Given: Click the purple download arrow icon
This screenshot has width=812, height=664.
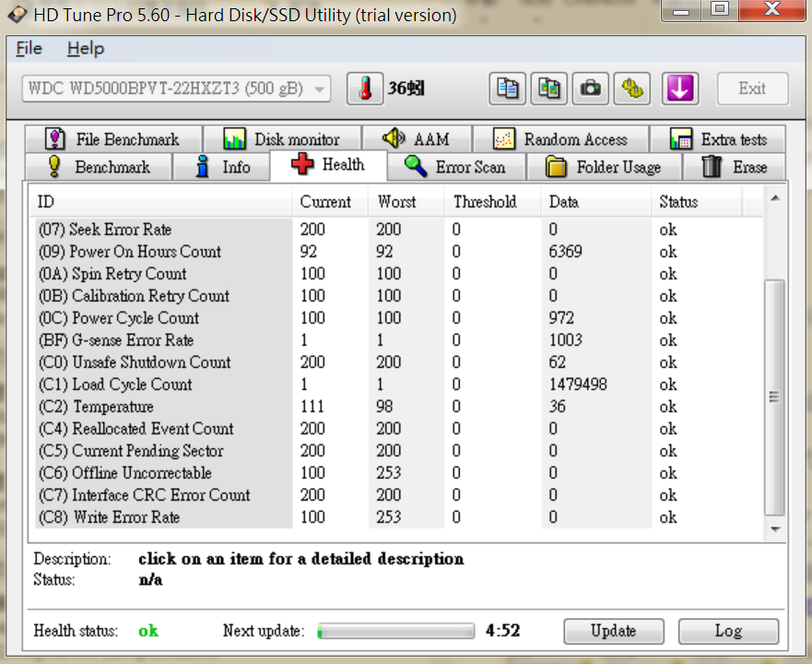Looking at the screenshot, I should pyautogui.click(x=680, y=89).
